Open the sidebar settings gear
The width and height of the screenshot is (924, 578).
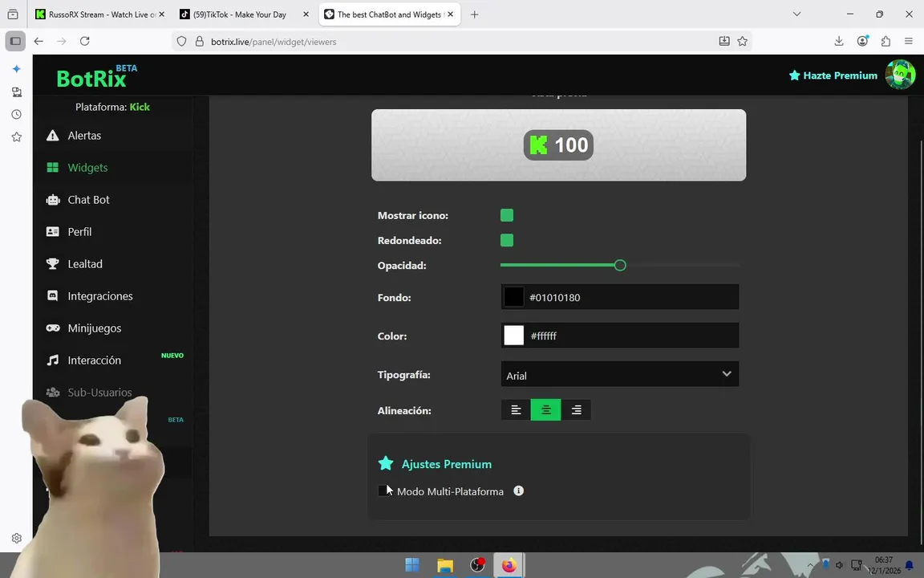tap(17, 538)
